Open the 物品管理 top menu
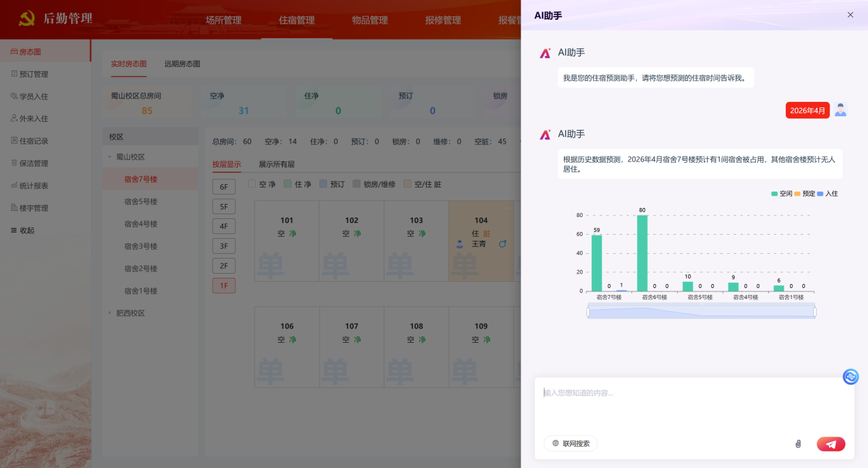 click(x=369, y=21)
